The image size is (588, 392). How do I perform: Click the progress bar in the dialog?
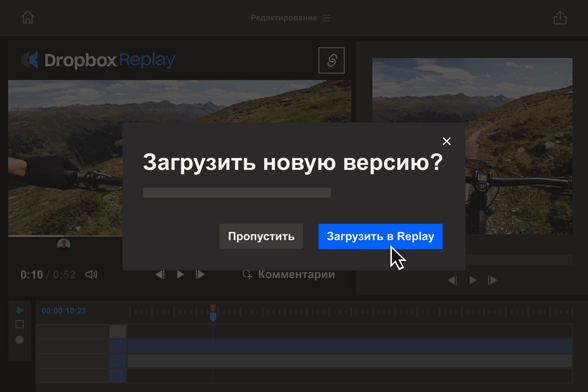point(237,193)
